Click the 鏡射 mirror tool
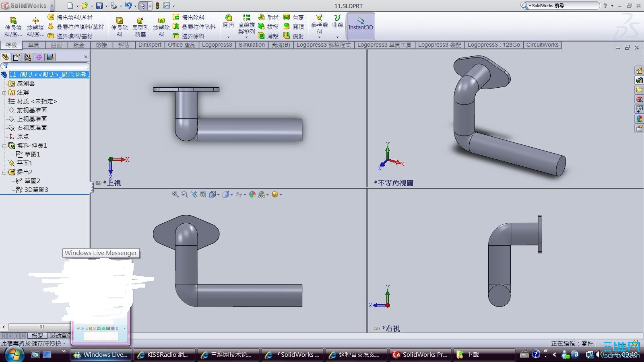Viewport: 644px width, 362px height. click(x=294, y=36)
